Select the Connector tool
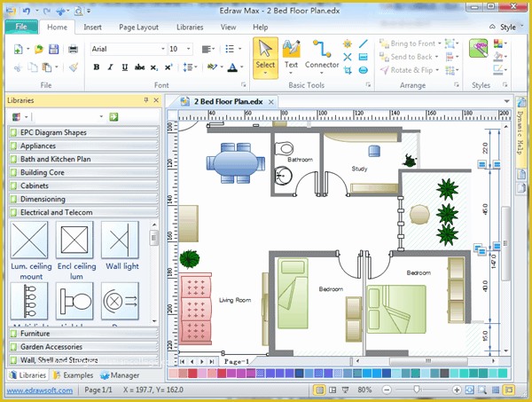Viewport: 532px width, 402px height. click(x=322, y=57)
